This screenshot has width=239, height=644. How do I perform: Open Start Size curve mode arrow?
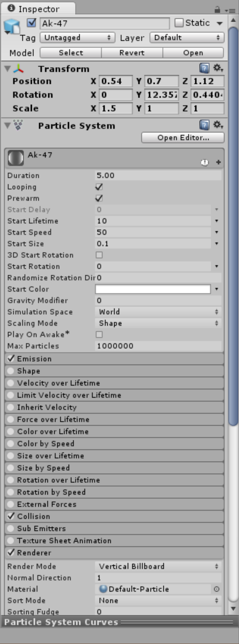216,244
